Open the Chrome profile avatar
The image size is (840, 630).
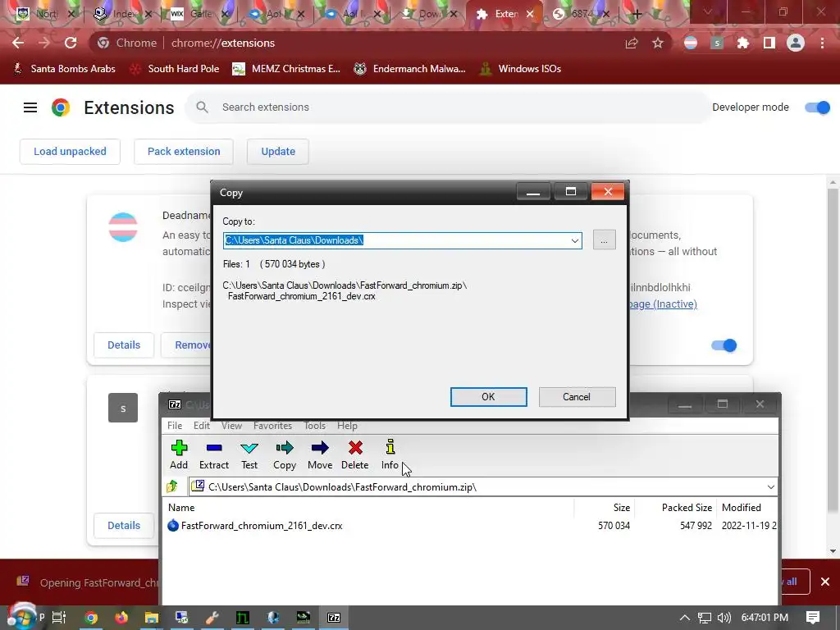(x=796, y=43)
